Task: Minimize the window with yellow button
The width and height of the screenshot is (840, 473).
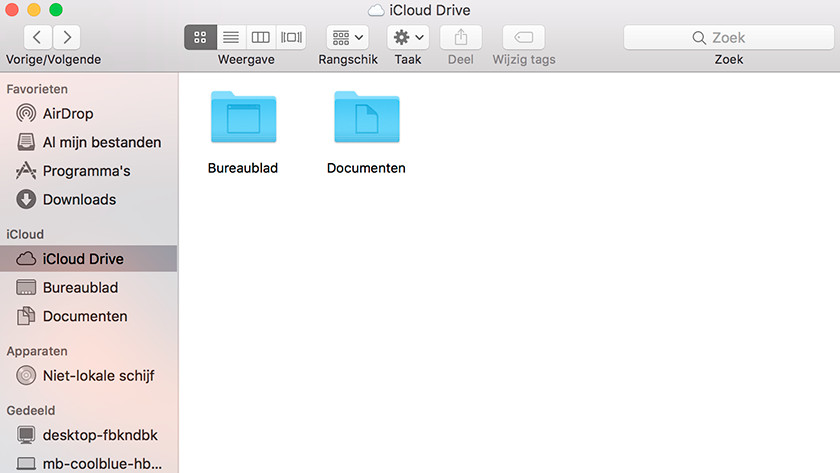Action: pyautogui.click(x=34, y=10)
